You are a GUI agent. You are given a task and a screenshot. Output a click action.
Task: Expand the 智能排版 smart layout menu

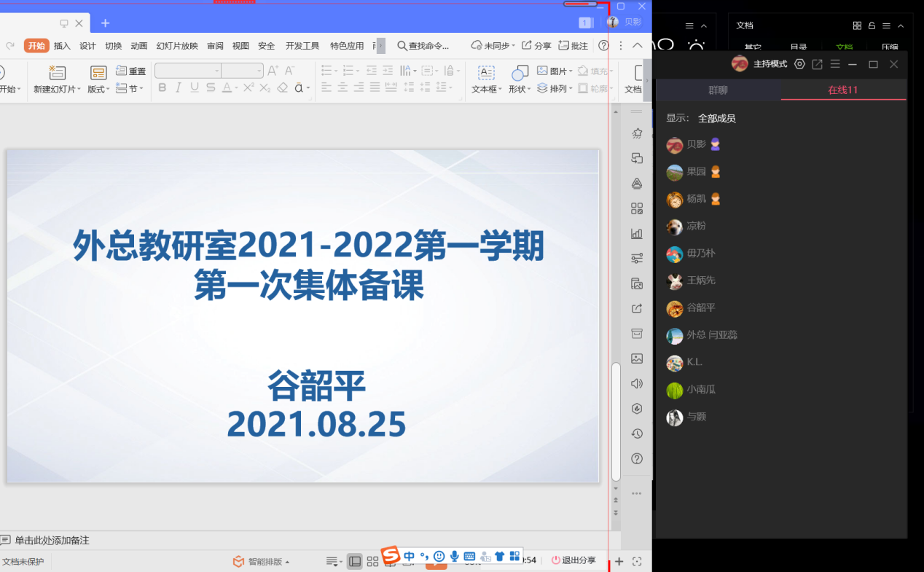pyautogui.click(x=262, y=562)
